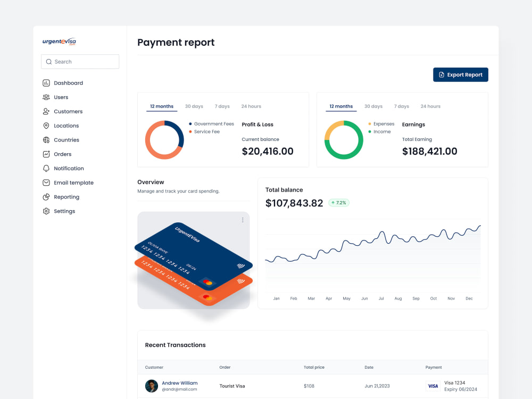Image resolution: width=532 pixels, height=399 pixels.
Task: Switch Earnings card to 30 days
Action: coord(373,106)
